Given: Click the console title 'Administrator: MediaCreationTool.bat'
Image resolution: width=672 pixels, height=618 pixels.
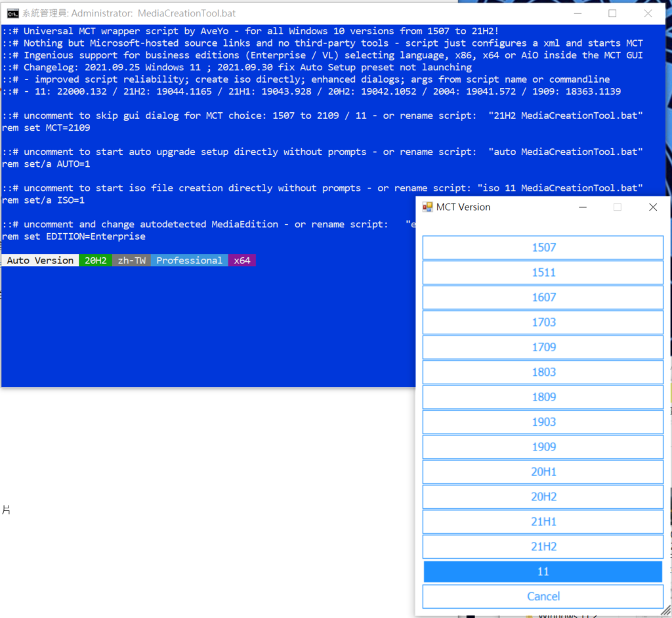Looking at the screenshot, I should (x=154, y=13).
